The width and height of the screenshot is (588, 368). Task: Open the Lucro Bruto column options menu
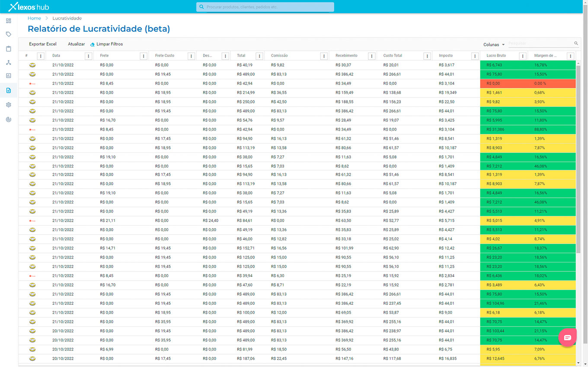pos(523,56)
